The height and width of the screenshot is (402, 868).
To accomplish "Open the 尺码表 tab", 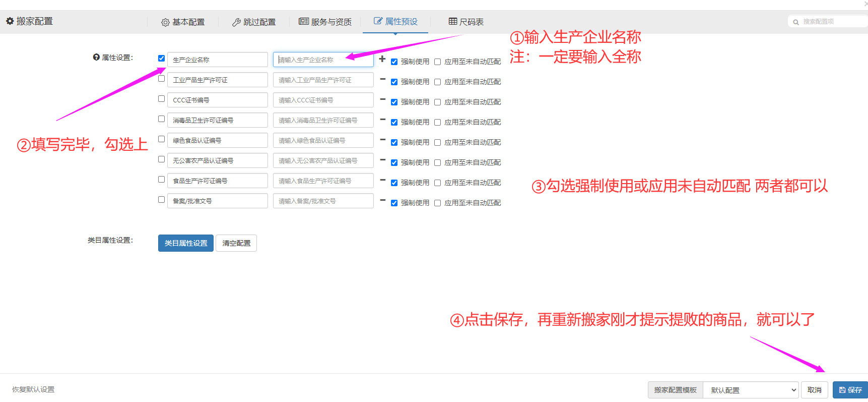I will [466, 22].
